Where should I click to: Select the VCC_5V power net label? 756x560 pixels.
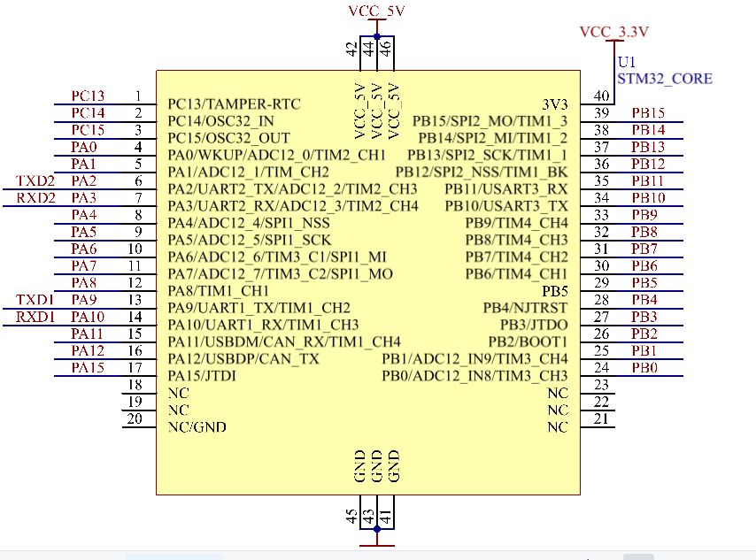376,11
